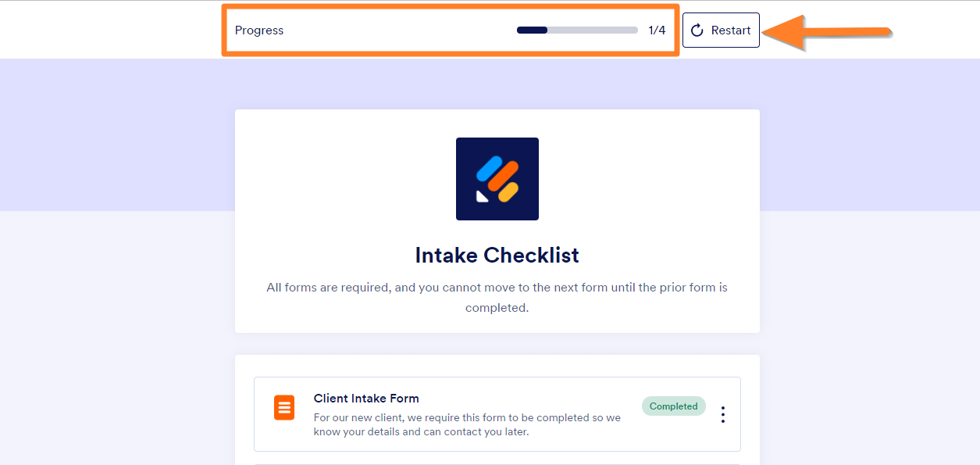The height and width of the screenshot is (465, 980).
Task: Click the Jotform logo image
Action: [x=497, y=179]
